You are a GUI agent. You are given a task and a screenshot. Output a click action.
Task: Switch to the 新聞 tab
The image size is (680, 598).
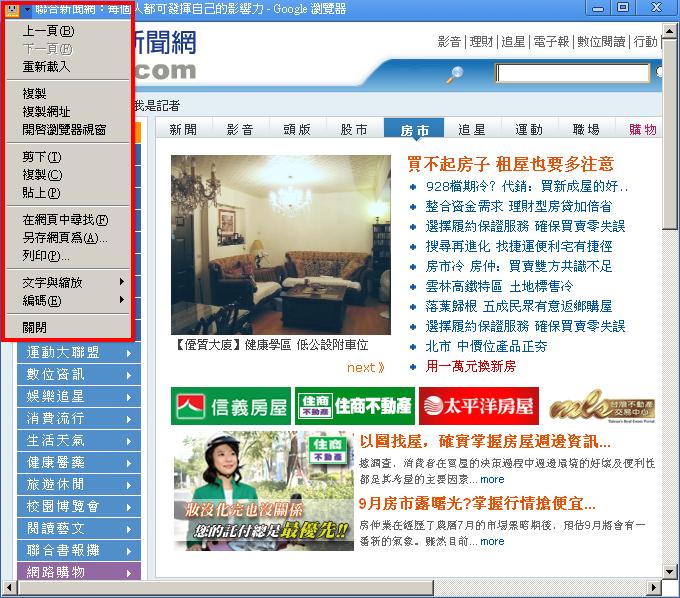point(183,129)
